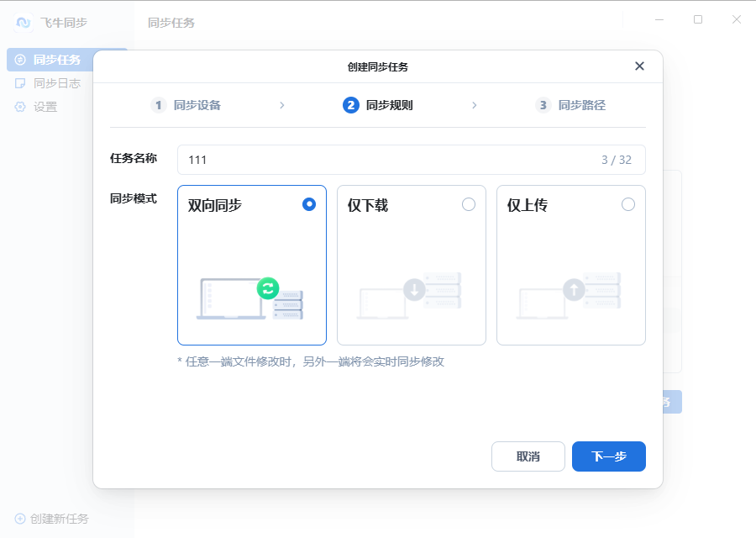Click the 创建新任务 plus icon

(x=20, y=519)
